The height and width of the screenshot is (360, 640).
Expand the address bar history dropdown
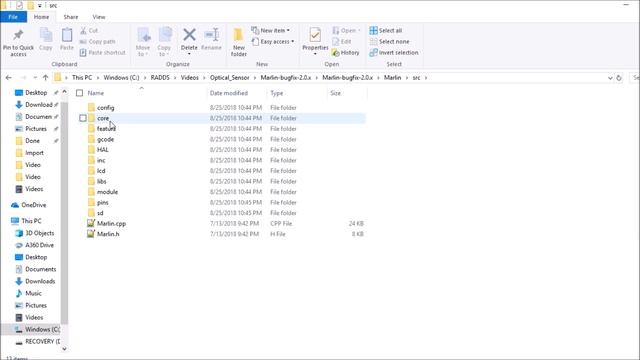point(610,78)
